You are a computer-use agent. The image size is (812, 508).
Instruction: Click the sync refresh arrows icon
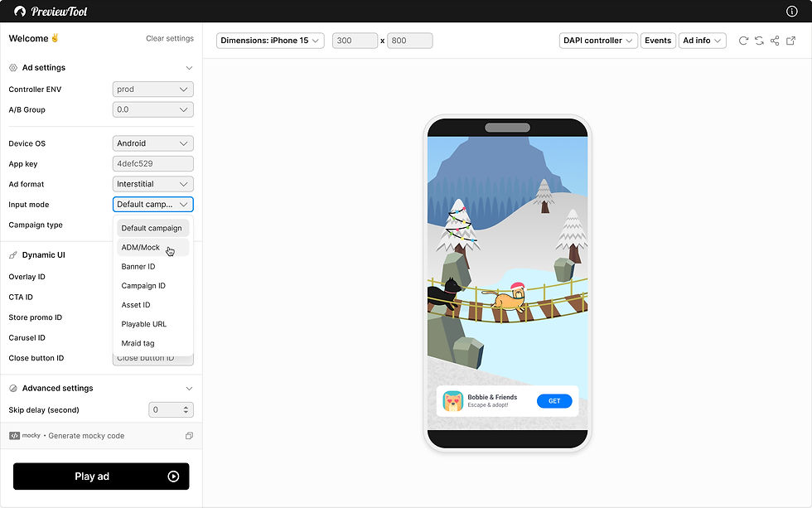pyautogui.click(x=759, y=41)
